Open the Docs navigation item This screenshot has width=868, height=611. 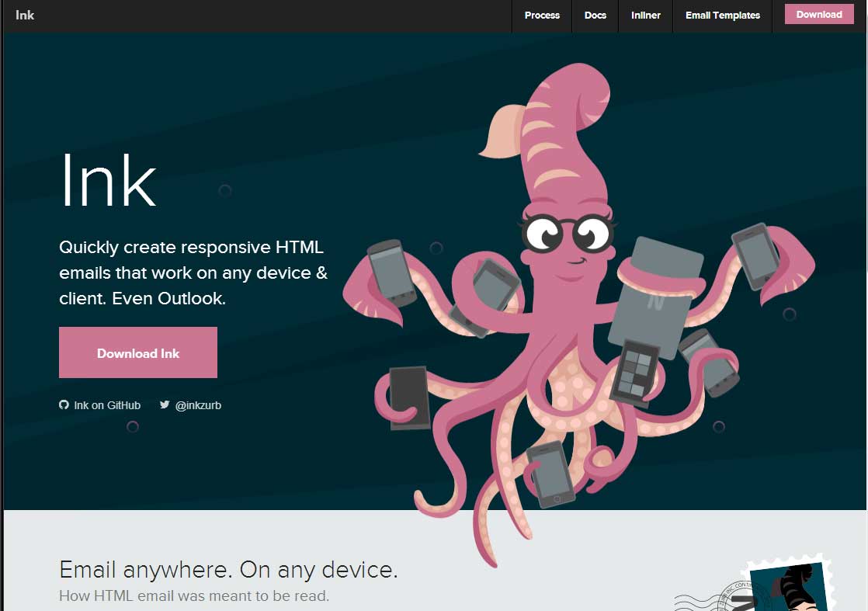coord(595,16)
